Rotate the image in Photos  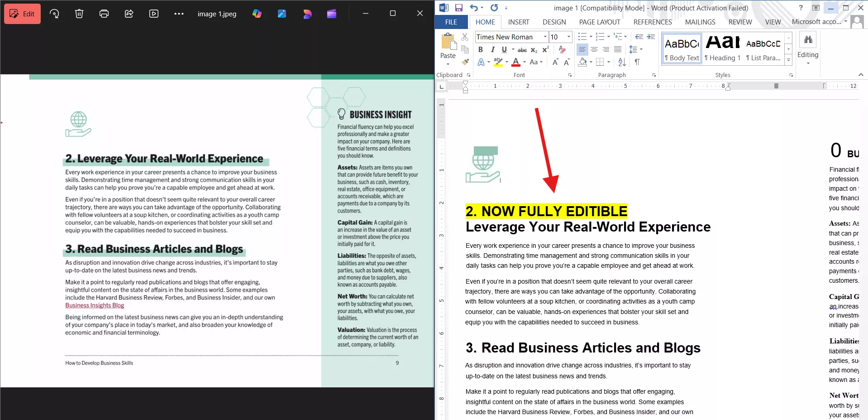[54, 14]
